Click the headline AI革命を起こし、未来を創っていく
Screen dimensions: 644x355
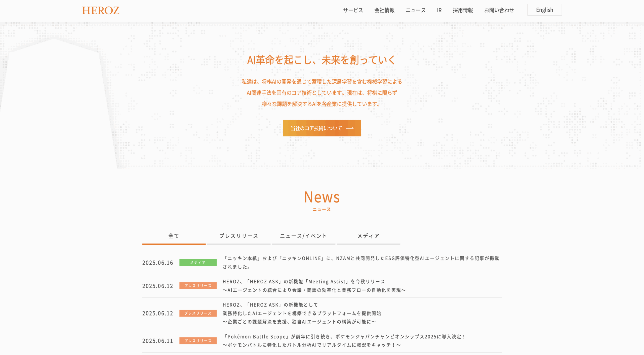(x=322, y=60)
